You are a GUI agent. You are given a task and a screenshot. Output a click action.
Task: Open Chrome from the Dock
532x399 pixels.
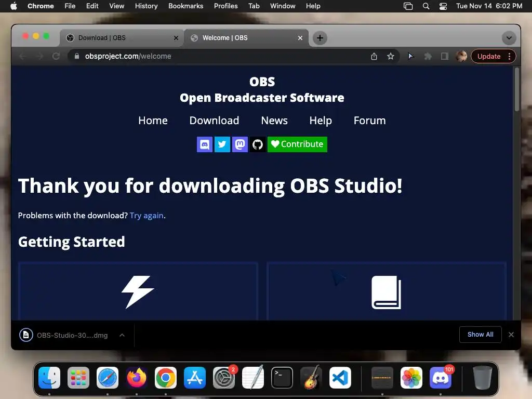(166, 378)
